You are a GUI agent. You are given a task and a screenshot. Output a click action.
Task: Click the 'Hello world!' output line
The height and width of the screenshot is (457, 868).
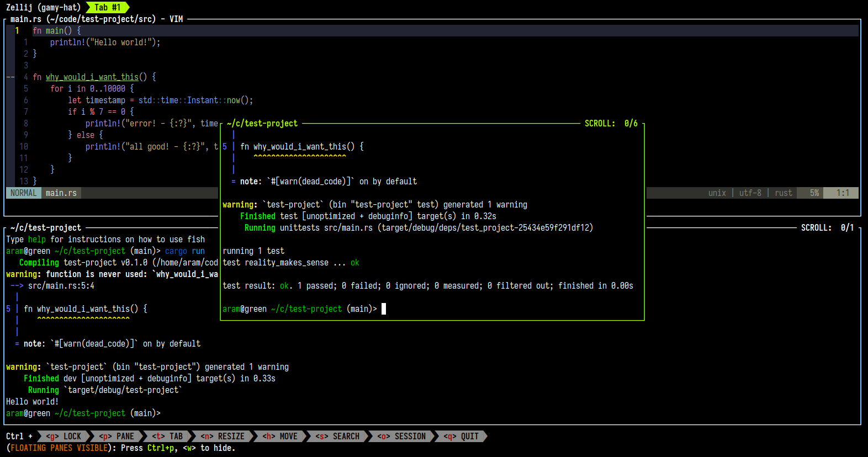32,401
